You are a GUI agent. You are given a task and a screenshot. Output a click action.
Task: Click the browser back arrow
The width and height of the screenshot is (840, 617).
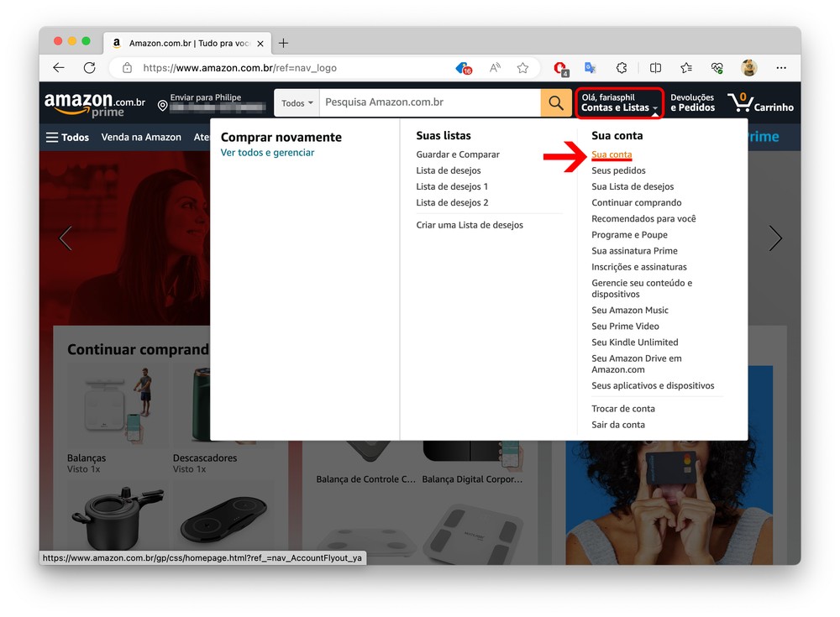click(59, 68)
